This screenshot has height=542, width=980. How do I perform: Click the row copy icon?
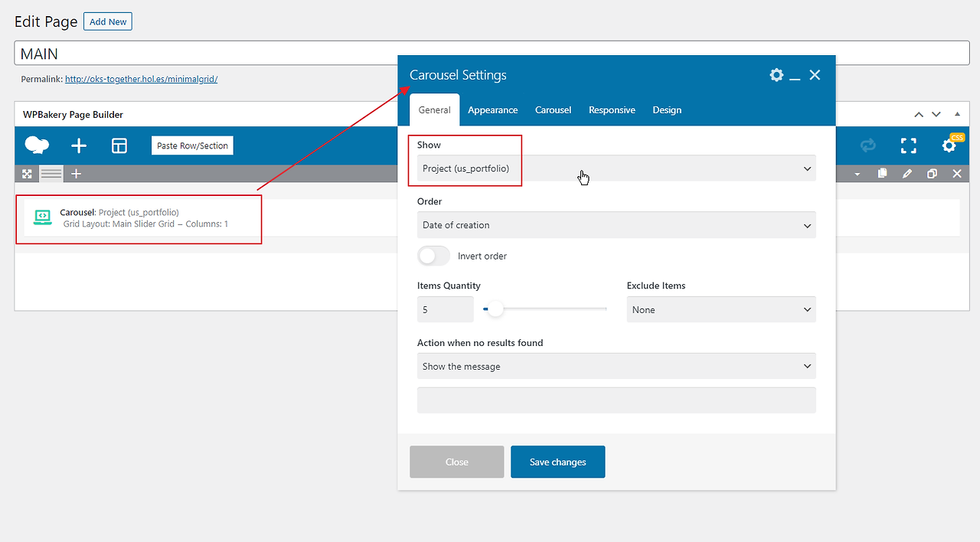tap(882, 174)
